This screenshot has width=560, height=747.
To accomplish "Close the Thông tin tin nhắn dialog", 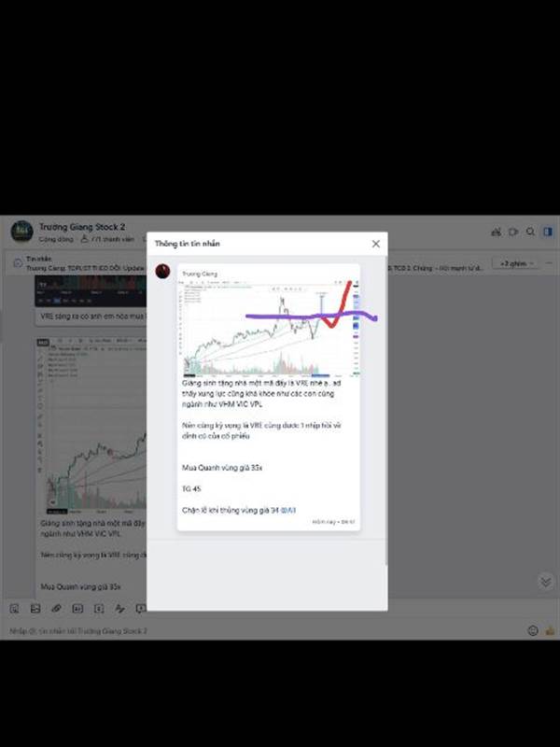I will pyautogui.click(x=376, y=244).
